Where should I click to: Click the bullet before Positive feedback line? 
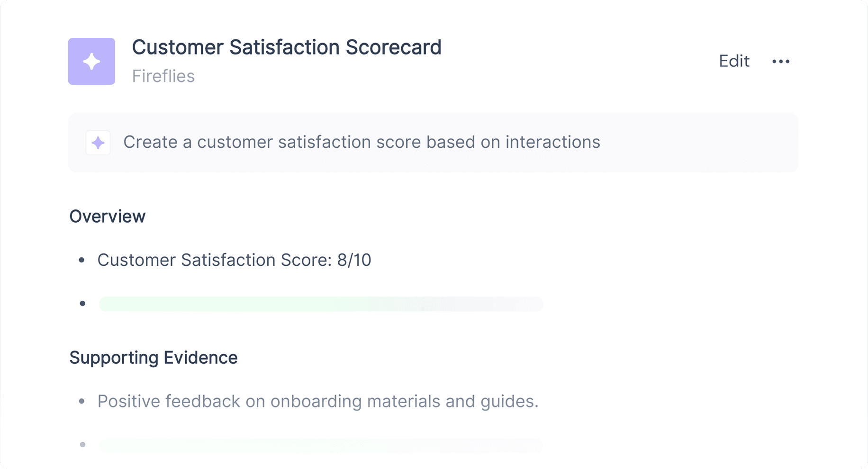pyautogui.click(x=82, y=401)
